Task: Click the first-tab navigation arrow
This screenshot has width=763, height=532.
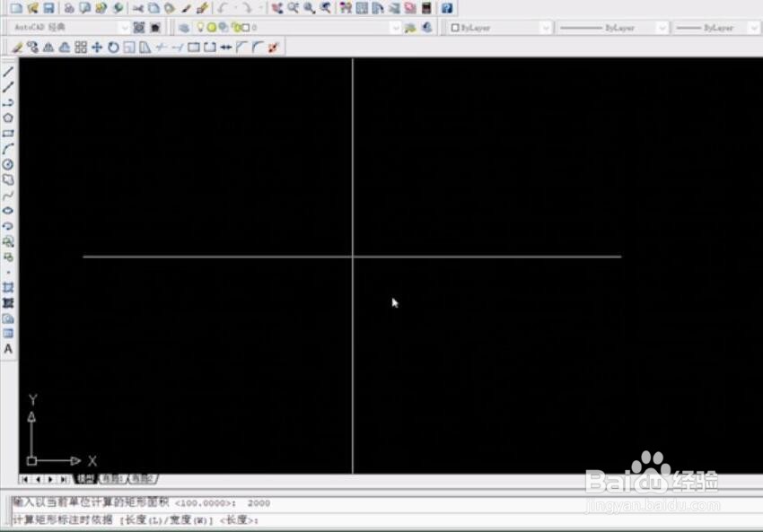Action: click(x=25, y=479)
